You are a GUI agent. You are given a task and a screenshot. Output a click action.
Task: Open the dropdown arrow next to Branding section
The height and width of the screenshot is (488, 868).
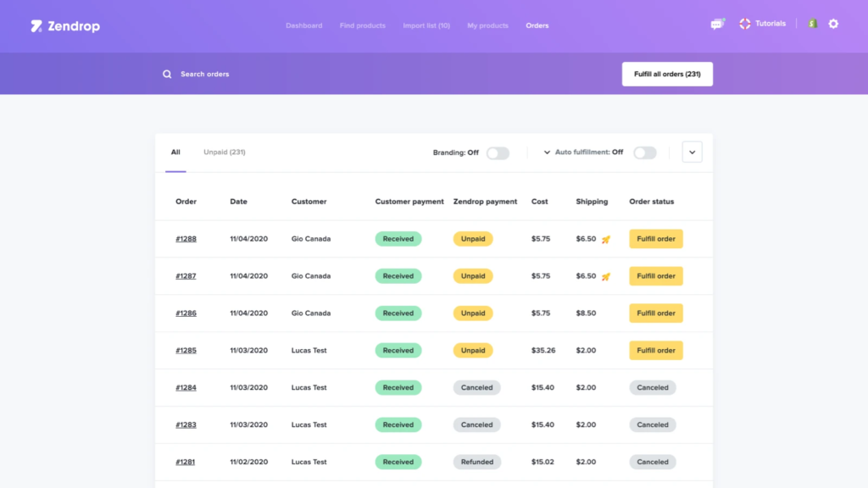coord(548,152)
